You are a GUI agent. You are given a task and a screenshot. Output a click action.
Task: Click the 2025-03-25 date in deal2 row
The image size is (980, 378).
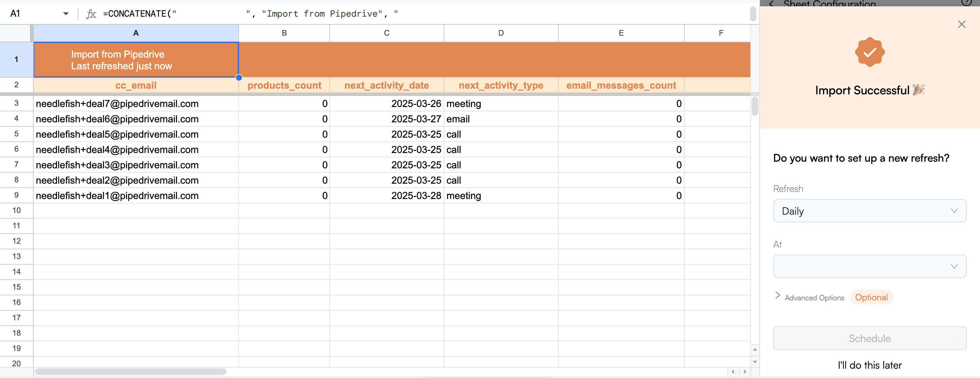point(387,180)
